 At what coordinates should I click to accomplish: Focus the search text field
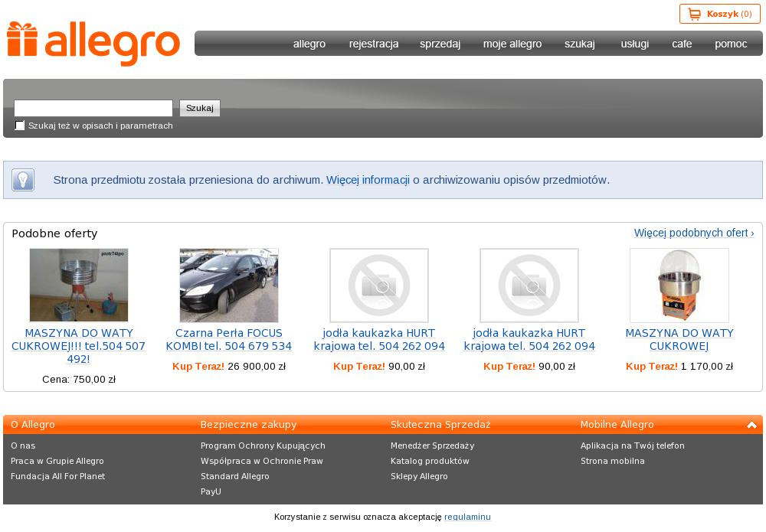pyautogui.click(x=93, y=108)
